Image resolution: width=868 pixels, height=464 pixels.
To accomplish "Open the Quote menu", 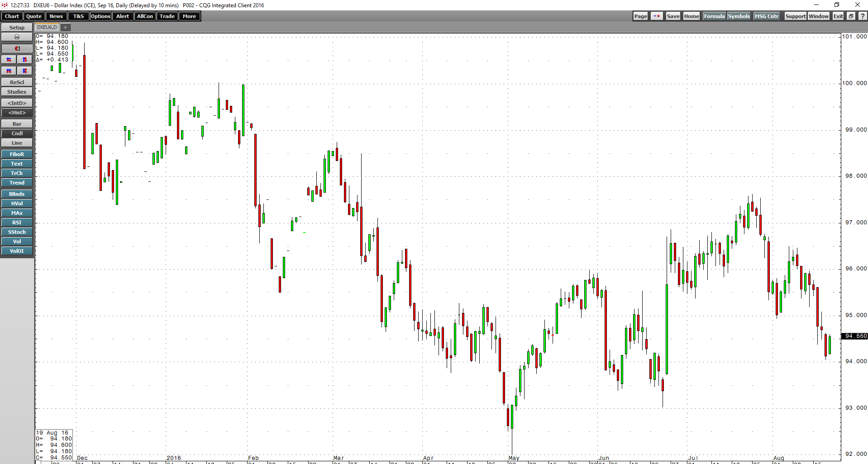I will [34, 16].
